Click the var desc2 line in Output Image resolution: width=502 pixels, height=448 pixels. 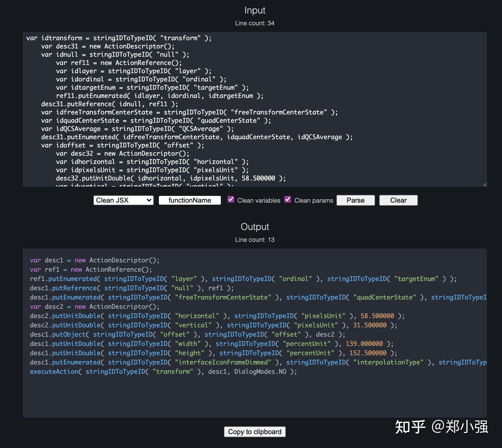click(x=94, y=306)
